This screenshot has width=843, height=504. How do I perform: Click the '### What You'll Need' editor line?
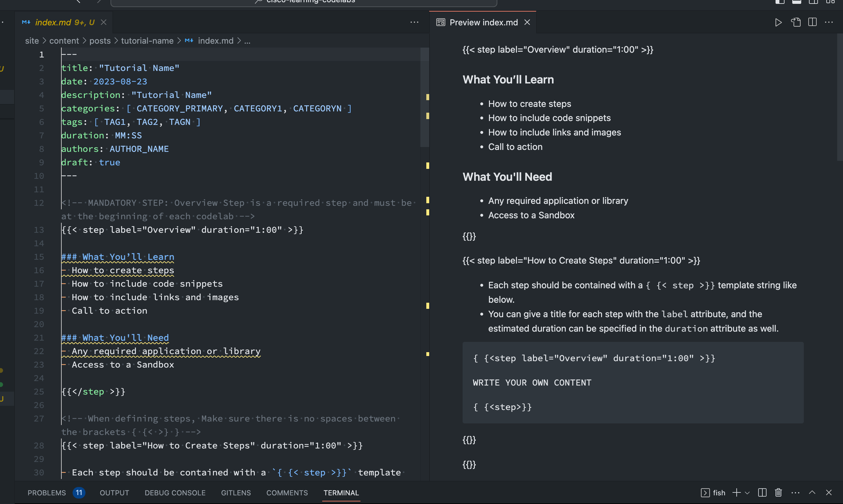click(x=115, y=338)
